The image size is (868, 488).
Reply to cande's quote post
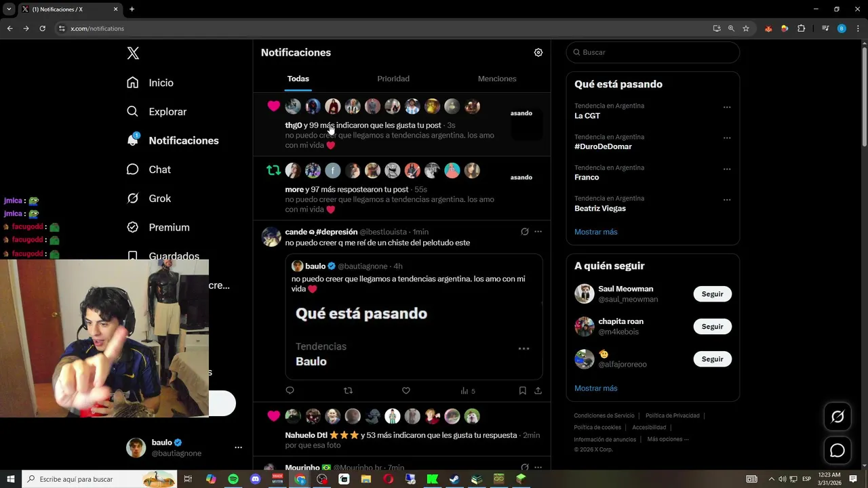(x=290, y=390)
